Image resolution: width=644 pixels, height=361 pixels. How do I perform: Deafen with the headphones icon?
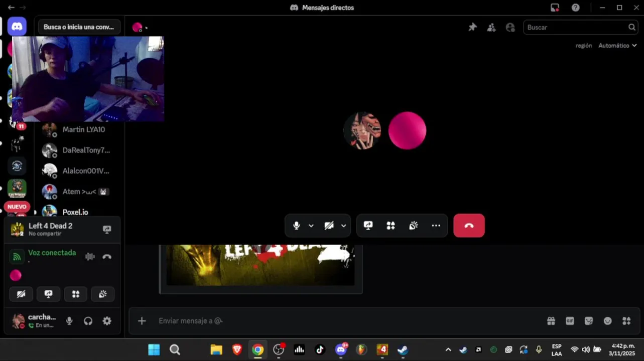pos(88,321)
